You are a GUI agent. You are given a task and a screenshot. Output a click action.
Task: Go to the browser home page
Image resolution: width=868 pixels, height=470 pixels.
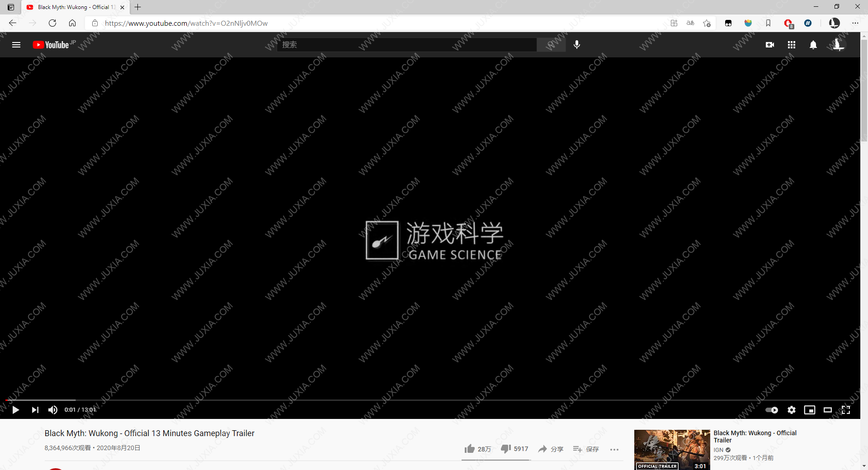click(72, 23)
